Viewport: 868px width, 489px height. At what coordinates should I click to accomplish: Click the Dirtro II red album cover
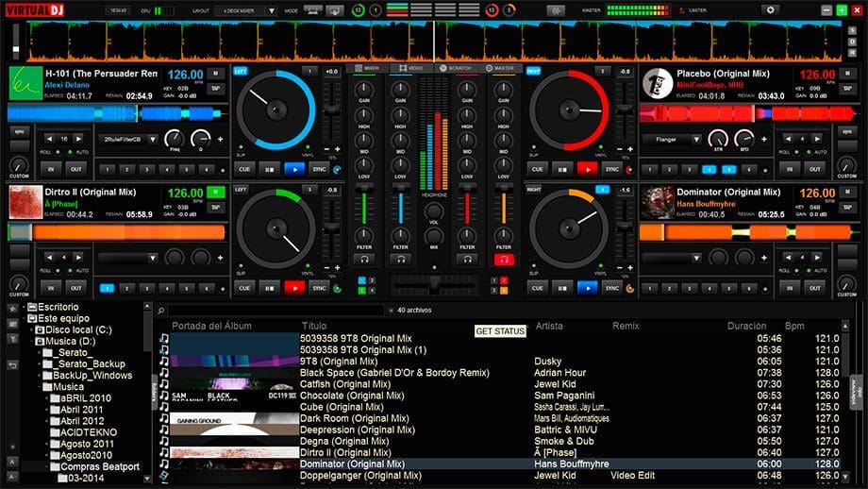point(25,202)
